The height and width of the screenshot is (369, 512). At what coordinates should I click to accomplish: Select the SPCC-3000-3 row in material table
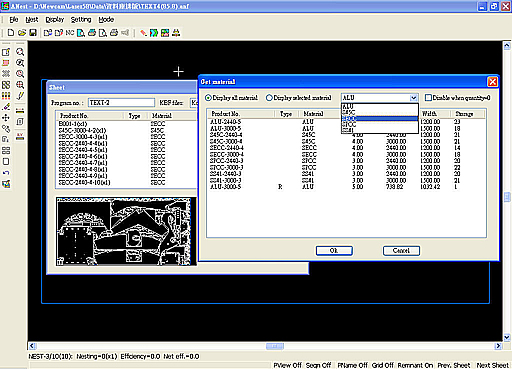pyautogui.click(x=346, y=167)
